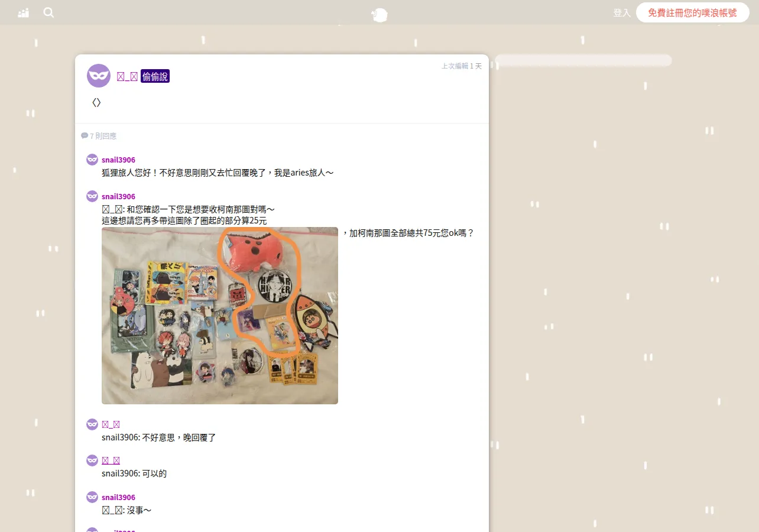Open snail3906 above the 和您確認一下 reply
Viewport: 759px width, 532px height.
[118, 197]
